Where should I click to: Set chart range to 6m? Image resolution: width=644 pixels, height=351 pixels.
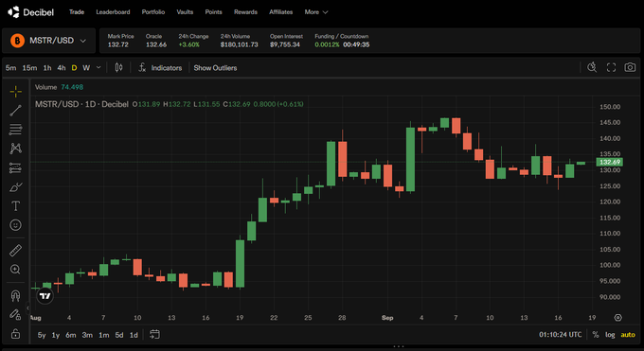71,335
